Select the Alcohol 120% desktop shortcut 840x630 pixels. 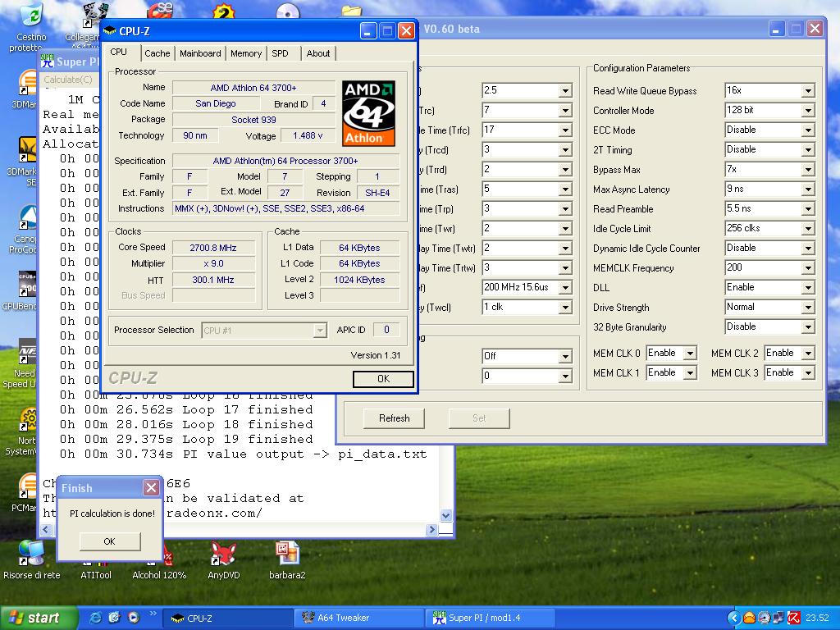pos(159,561)
